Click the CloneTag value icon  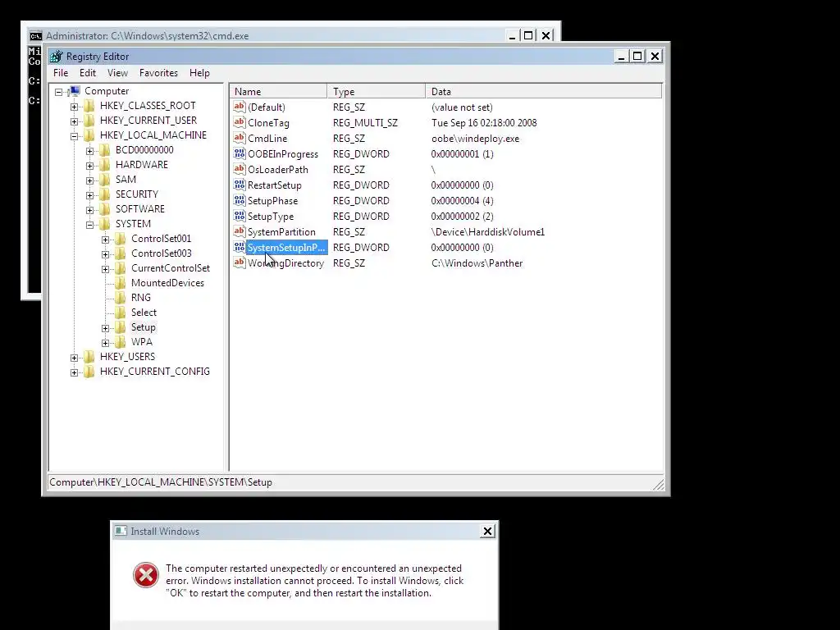(240, 122)
